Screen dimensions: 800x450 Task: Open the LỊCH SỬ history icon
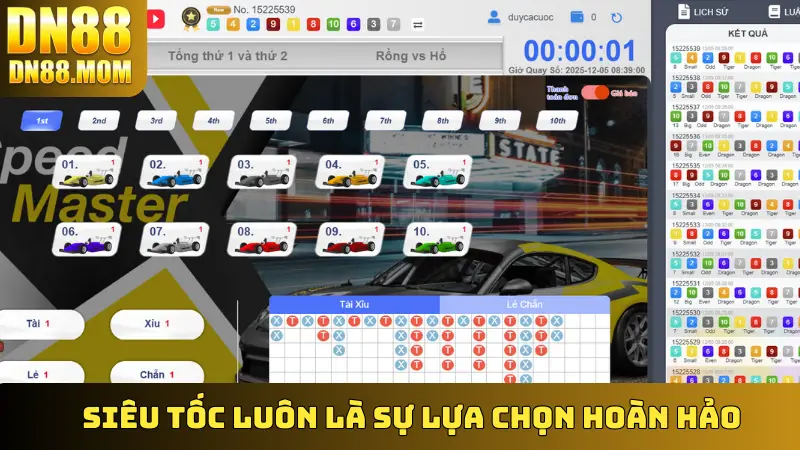(684, 11)
